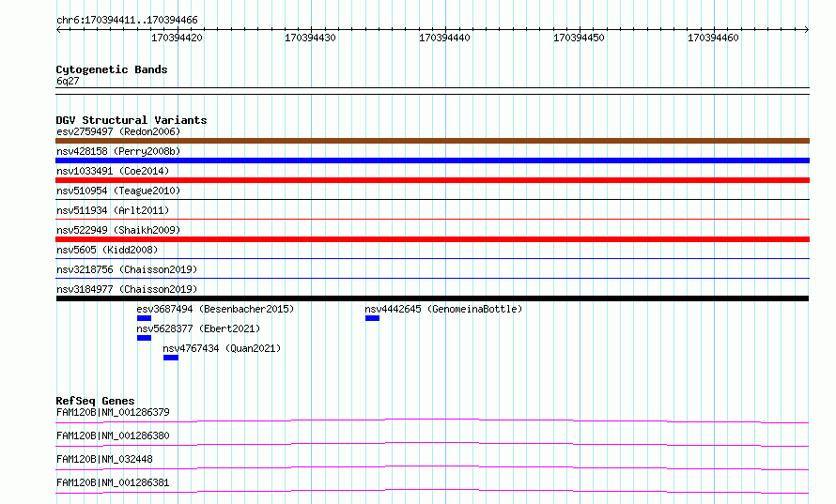Open variant nsv1033491 (Coe2014) label
Viewport: 836px width, 504px height.
pyautogui.click(x=113, y=171)
